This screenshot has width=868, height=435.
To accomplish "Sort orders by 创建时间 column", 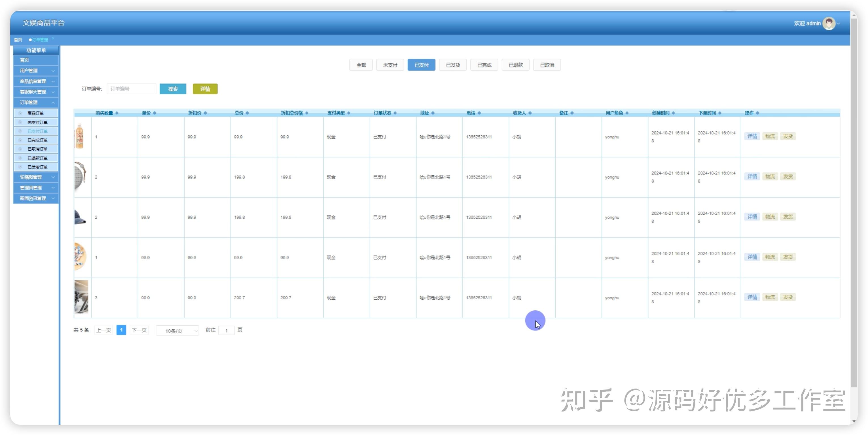I will click(x=674, y=113).
